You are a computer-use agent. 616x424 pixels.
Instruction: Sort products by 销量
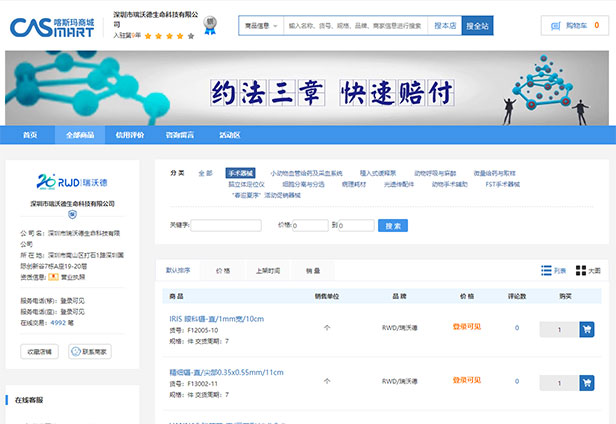coord(313,271)
